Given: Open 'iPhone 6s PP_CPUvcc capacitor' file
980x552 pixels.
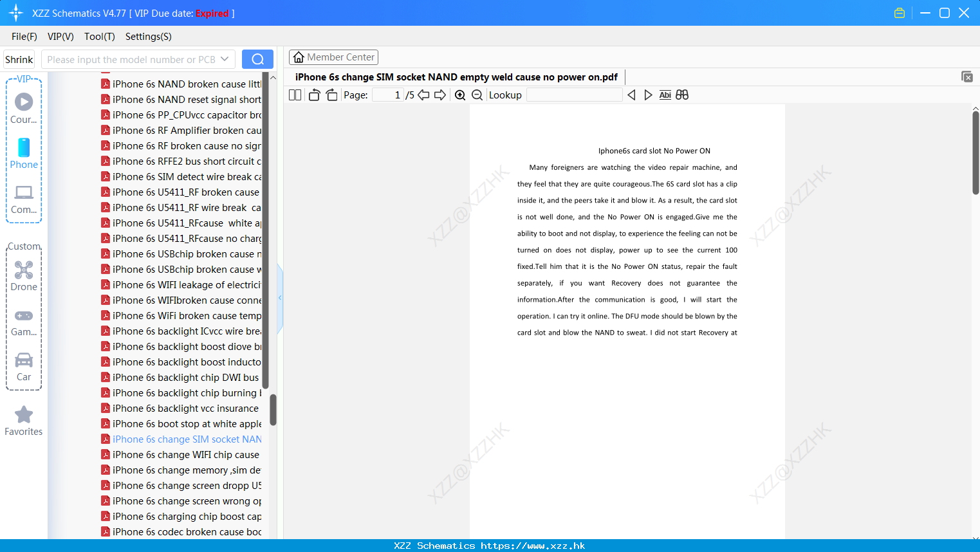Looking at the screenshot, I should click(181, 115).
